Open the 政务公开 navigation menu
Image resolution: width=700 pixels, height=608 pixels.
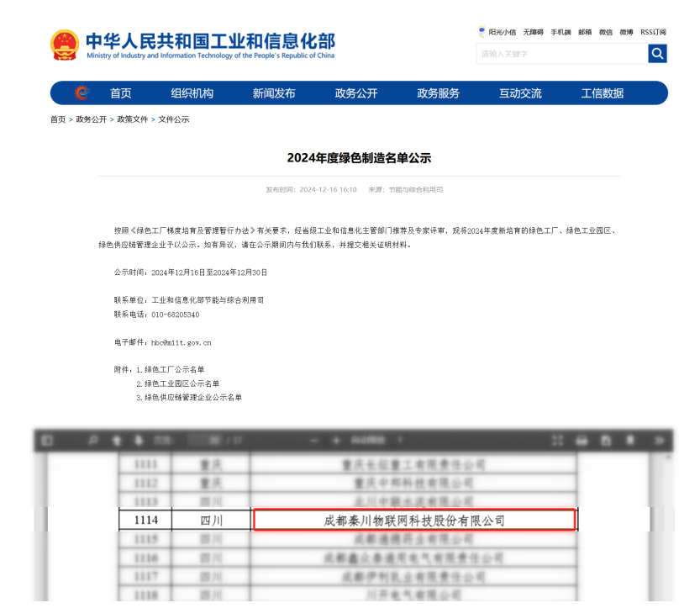pos(356,93)
